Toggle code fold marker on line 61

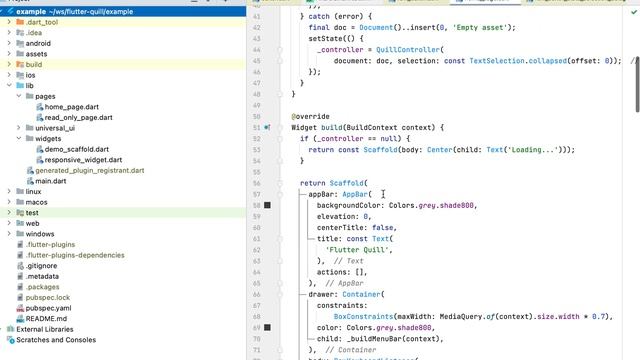[280, 239]
